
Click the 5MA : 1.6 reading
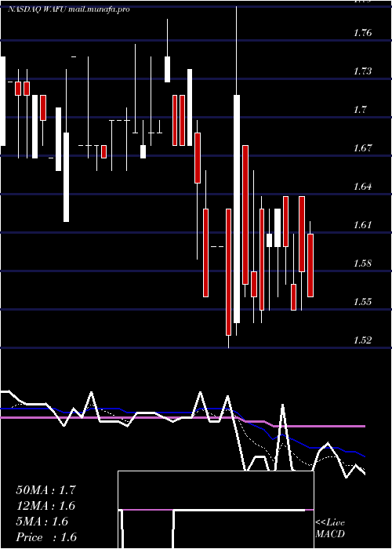(42, 522)
